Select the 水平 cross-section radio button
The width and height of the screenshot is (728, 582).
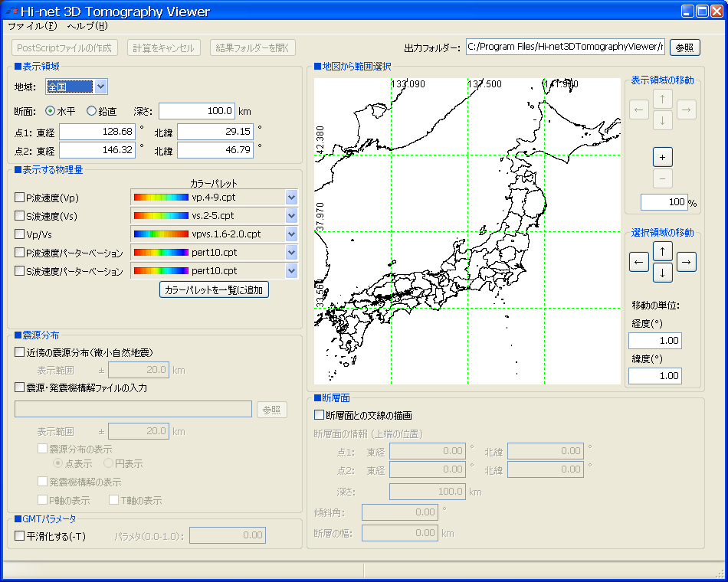click(50, 111)
